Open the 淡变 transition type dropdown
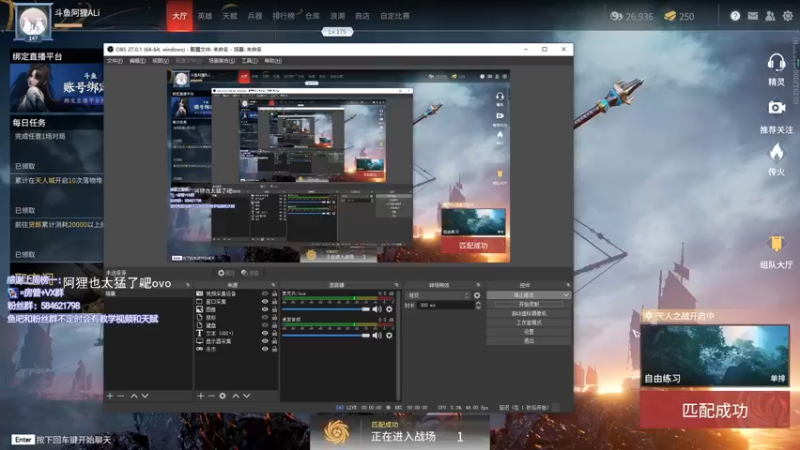This screenshot has height=450, width=800. pos(438,295)
